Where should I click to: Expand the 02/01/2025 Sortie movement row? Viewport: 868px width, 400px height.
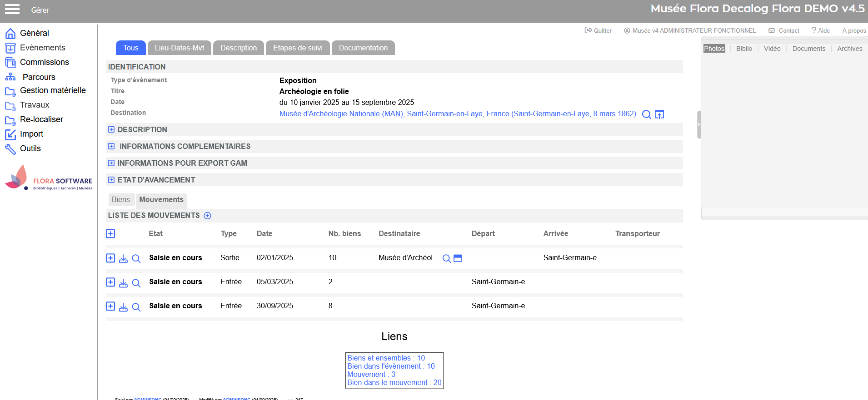click(110, 258)
